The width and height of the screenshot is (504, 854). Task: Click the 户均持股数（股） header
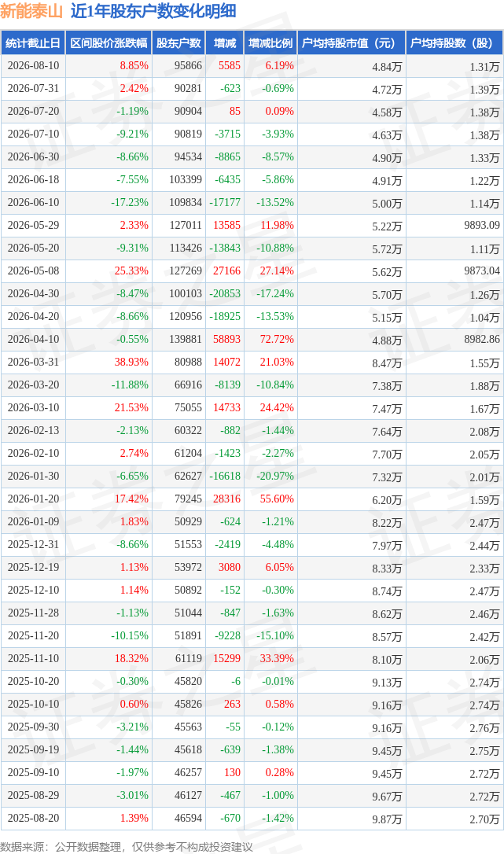[x=454, y=43]
